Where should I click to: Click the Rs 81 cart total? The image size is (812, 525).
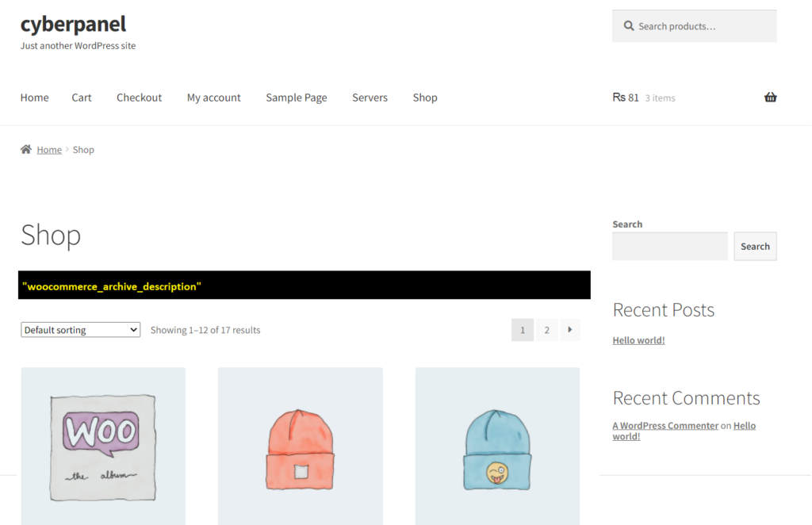tap(626, 98)
